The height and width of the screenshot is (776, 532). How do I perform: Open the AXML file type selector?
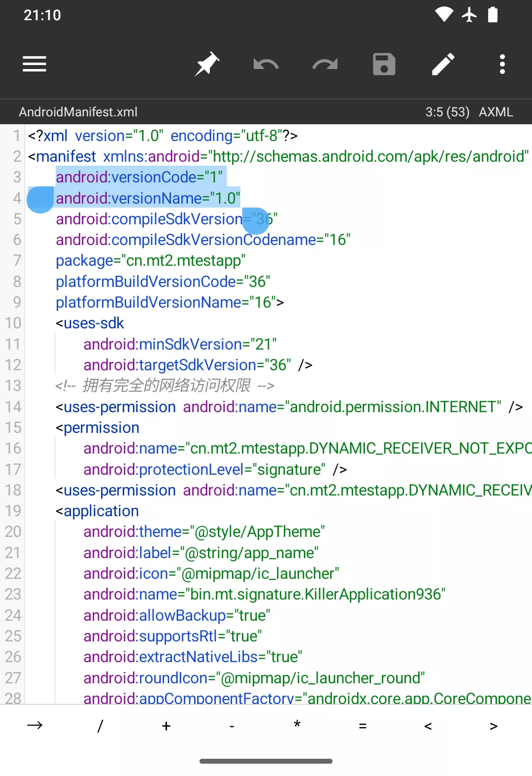pos(496,112)
